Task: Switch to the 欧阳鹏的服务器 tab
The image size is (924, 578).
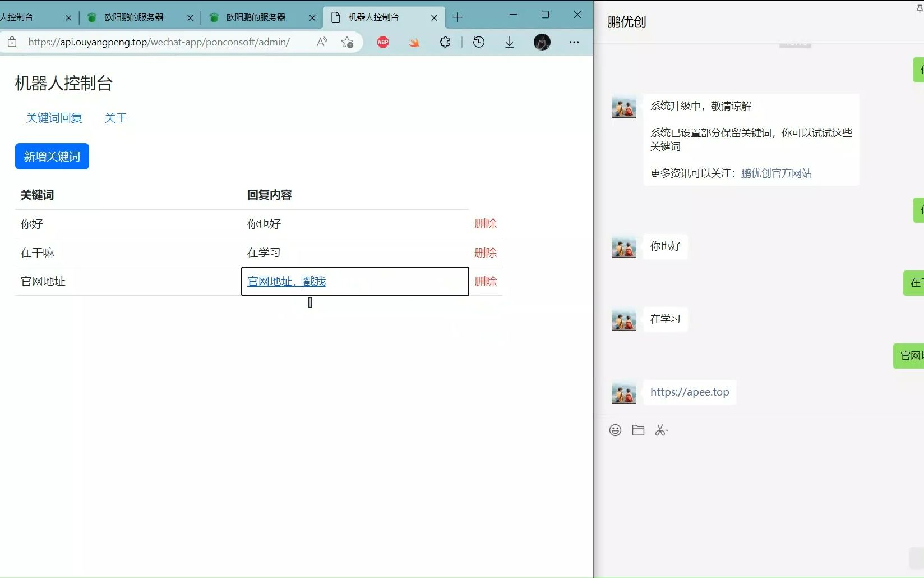Action: click(135, 17)
